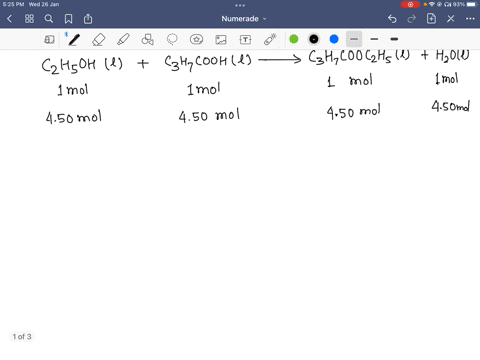Add a new page
This screenshot has height=360, width=480.
431,19
